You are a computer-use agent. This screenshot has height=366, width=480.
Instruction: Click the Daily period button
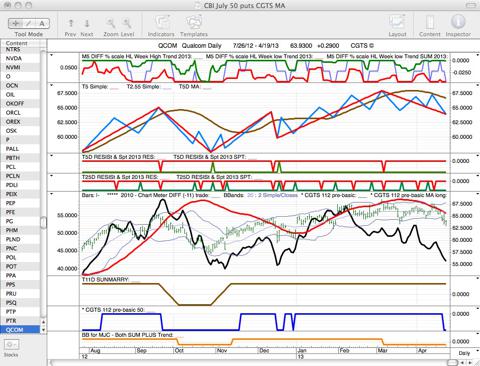(464, 353)
